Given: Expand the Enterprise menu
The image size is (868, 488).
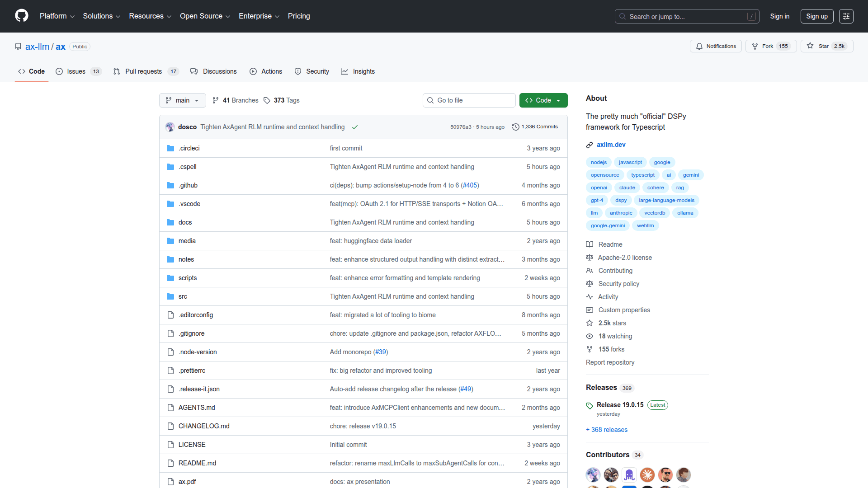Looking at the screenshot, I should 259,16.
